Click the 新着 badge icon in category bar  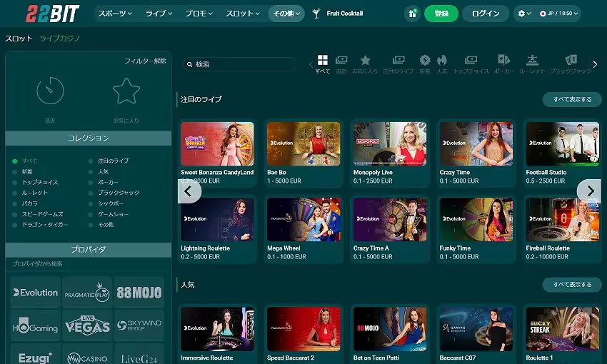(425, 61)
